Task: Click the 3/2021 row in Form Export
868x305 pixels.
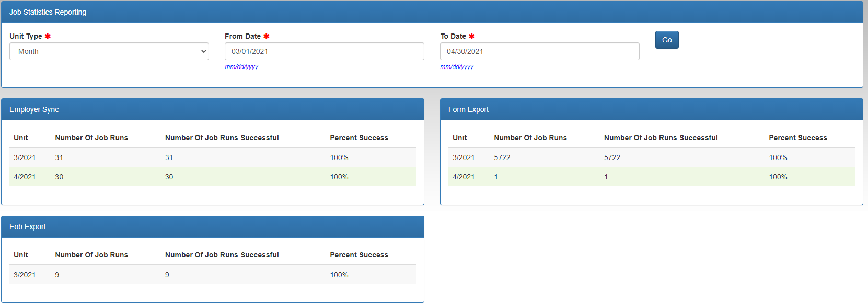Action: (x=651, y=157)
